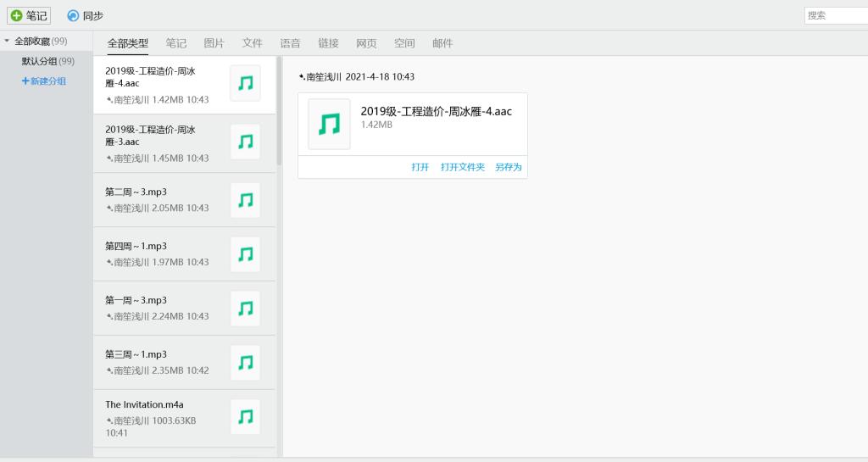Image resolution: width=868 pixels, height=462 pixels.
Task: Click the green plus 笔记 new note icon
Action: [16, 16]
